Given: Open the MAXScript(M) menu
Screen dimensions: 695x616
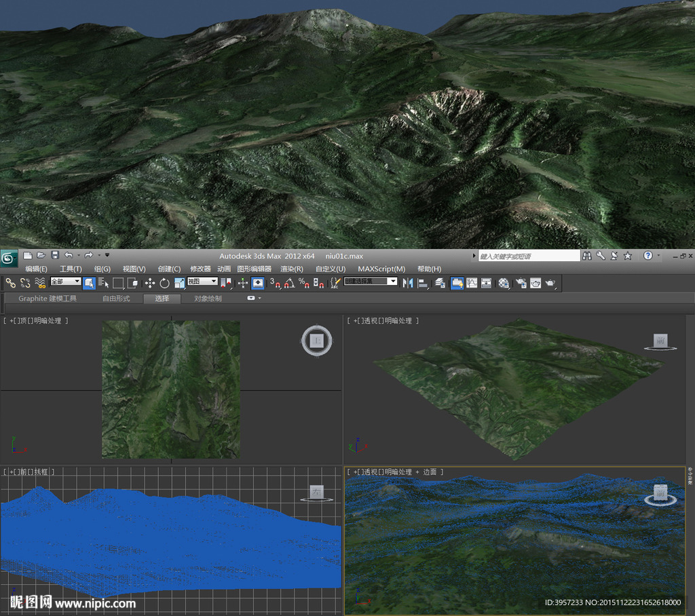Looking at the screenshot, I should [x=381, y=269].
